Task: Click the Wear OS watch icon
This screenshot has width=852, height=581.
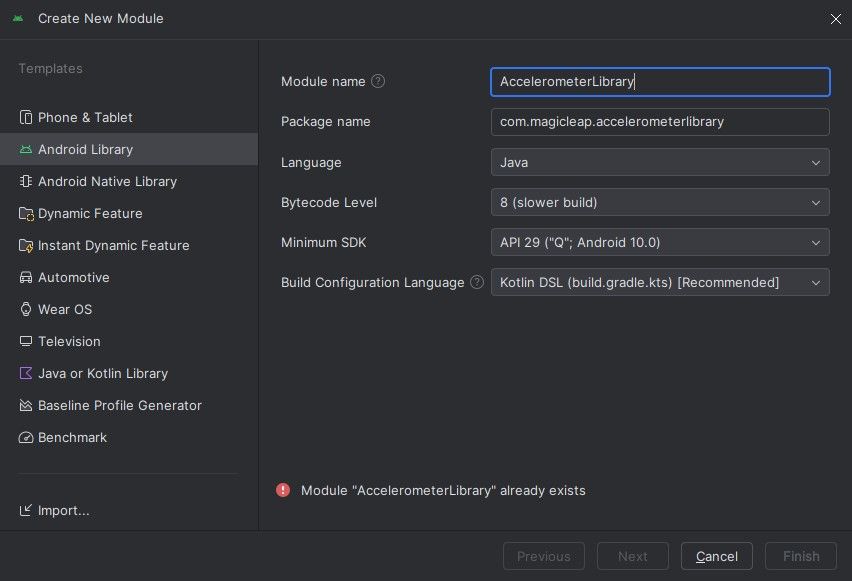Action: click(x=26, y=309)
